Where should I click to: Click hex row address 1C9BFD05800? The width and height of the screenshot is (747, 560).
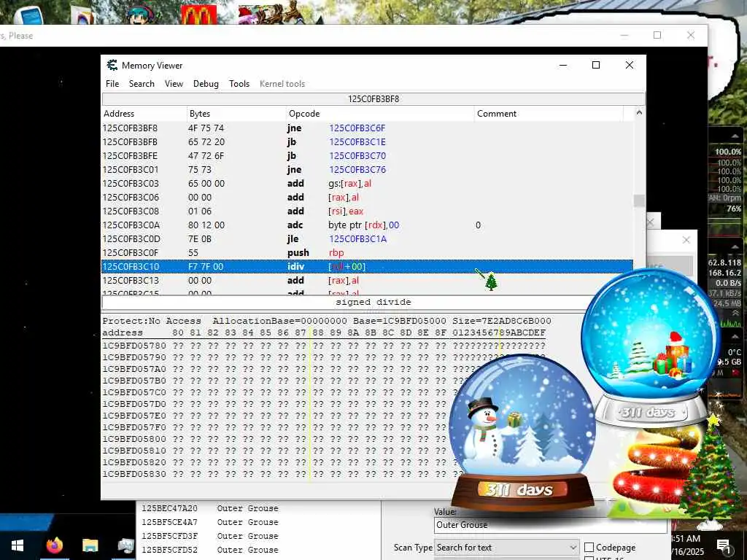(x=134, y=439)
